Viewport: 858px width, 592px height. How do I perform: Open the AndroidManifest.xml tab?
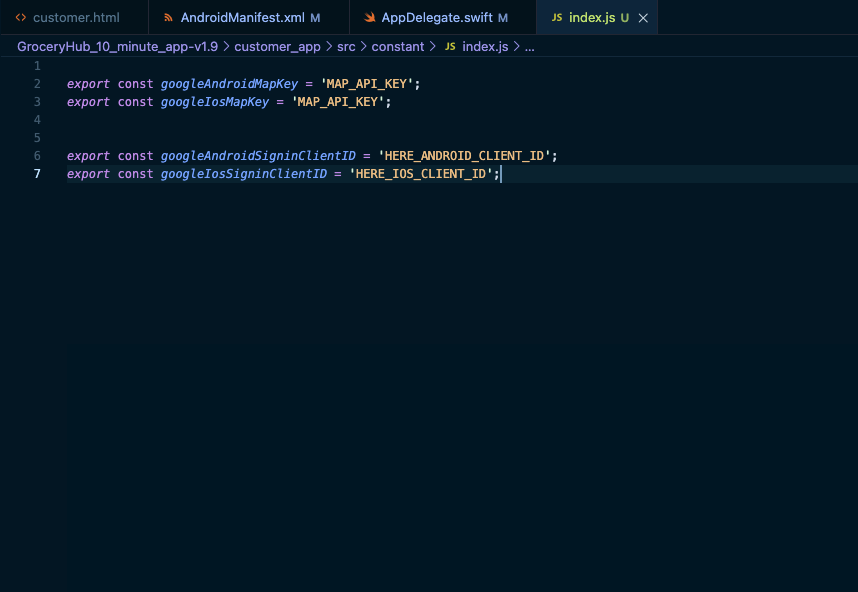(x=249, y=18)
